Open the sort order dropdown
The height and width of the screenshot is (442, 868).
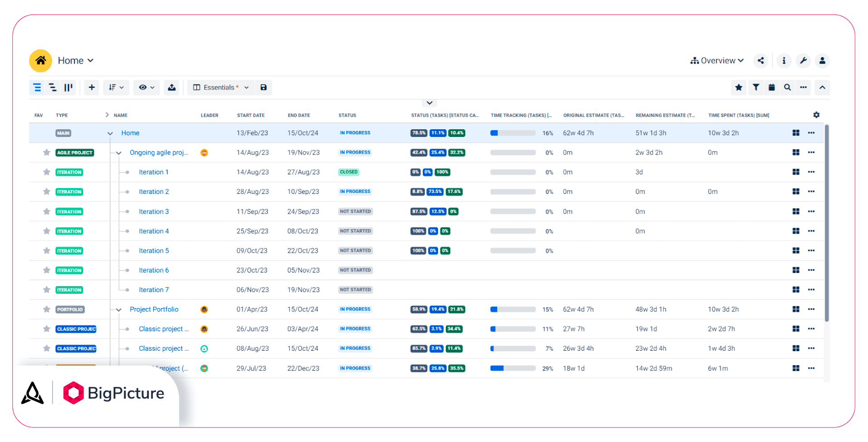click(x=116, y=87)
